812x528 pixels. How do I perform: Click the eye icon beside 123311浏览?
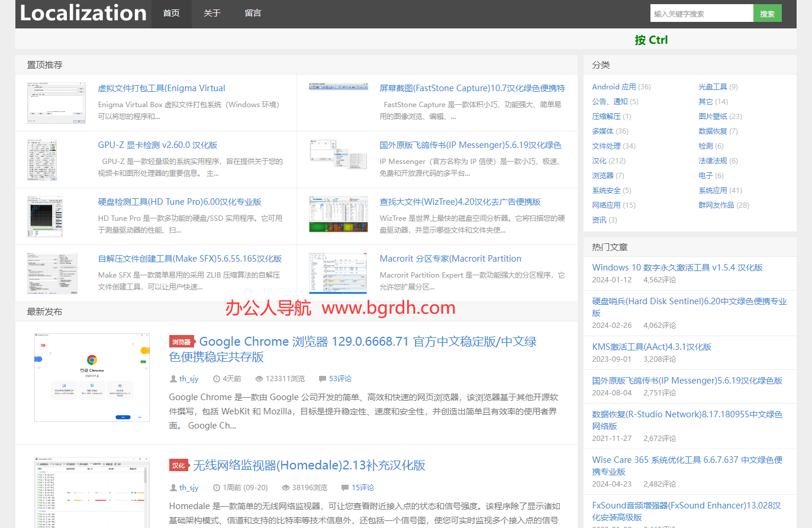point(259,379)
